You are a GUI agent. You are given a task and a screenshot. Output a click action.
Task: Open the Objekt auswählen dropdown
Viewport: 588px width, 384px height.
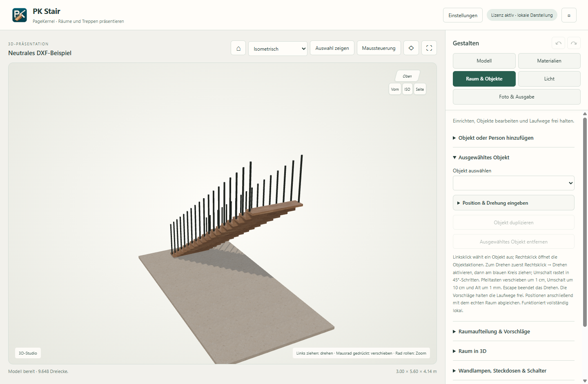(x=514, y=183)
